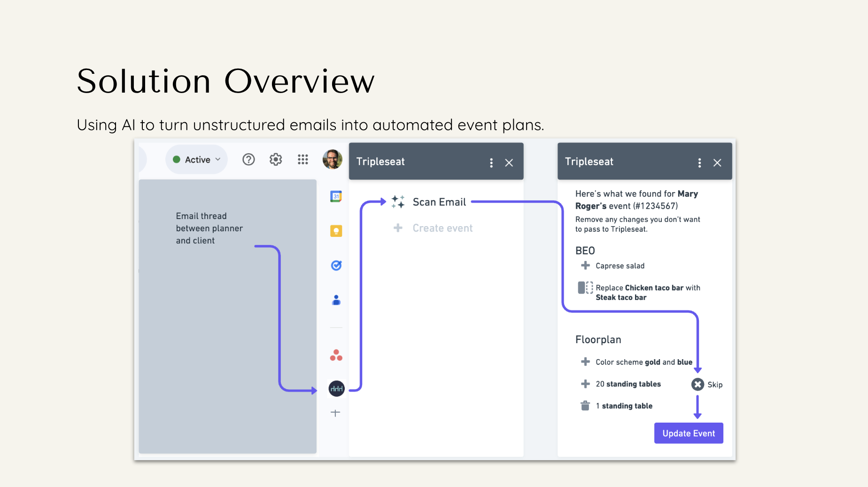Open Google Calendar in side panel

point(336,196)
